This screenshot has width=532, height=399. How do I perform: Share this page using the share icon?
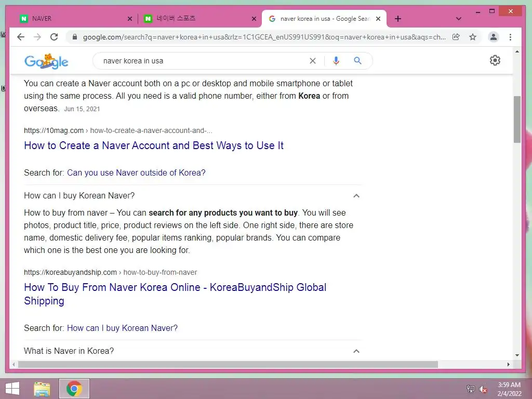pos(456,37)
